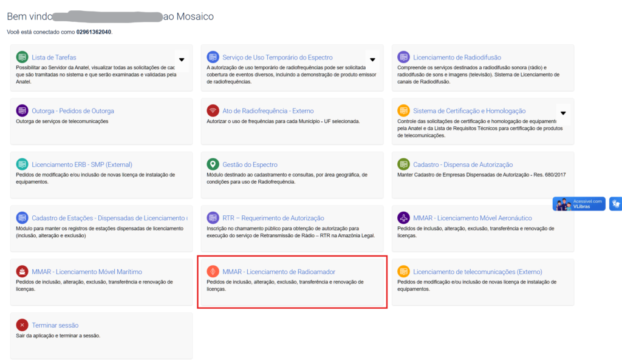Click the blue Serviço de Uso Temporário icon
Image resolution: width=622 pixels, height=364 pixels.
coord(213,57)
